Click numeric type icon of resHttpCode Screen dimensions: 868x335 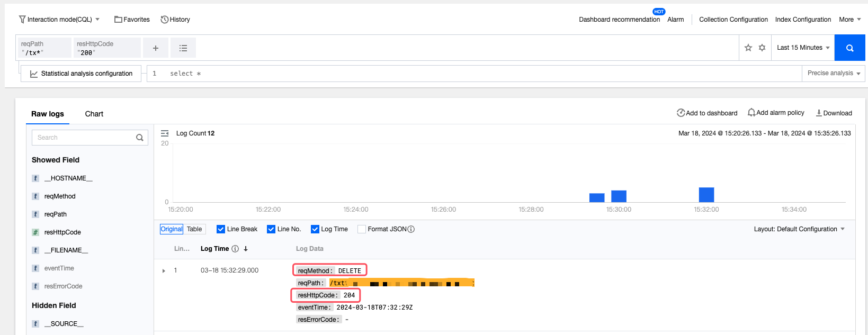click(35, 232)
